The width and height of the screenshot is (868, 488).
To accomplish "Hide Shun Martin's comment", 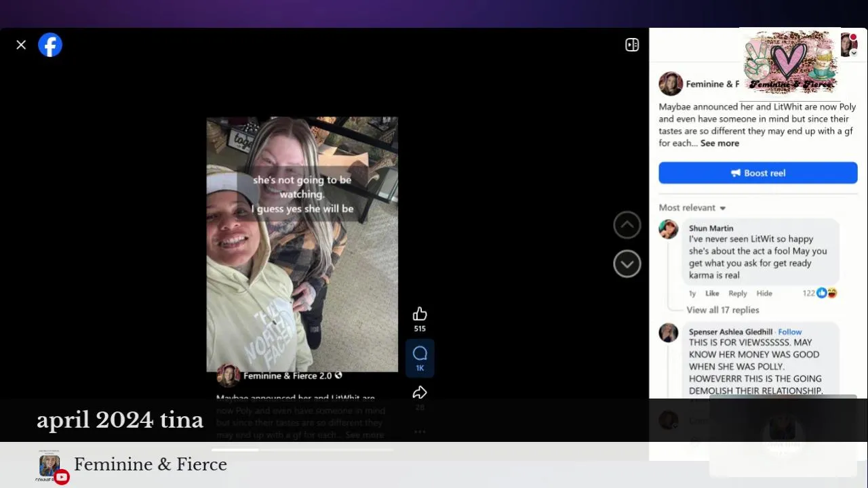I will 764,293.
